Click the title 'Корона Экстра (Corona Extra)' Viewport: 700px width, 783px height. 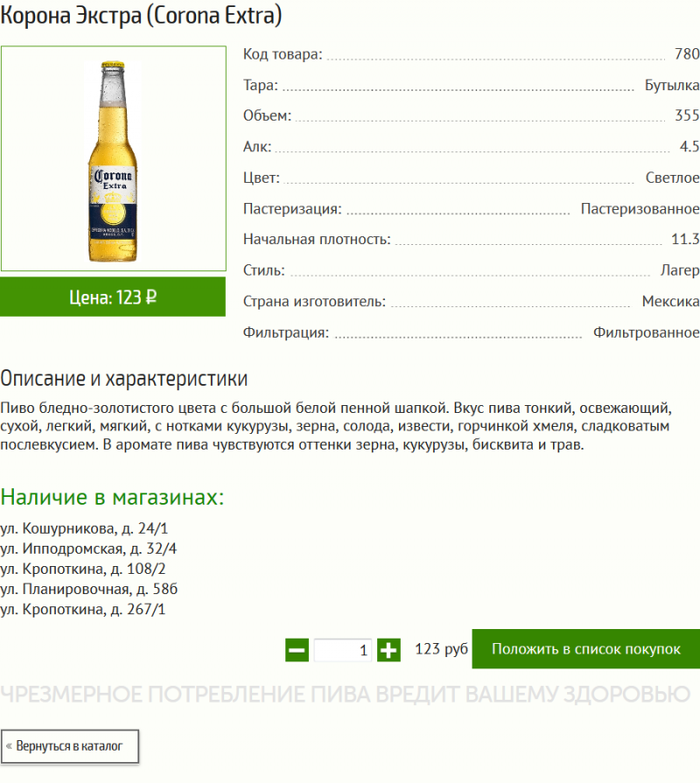tap(141, 16)
